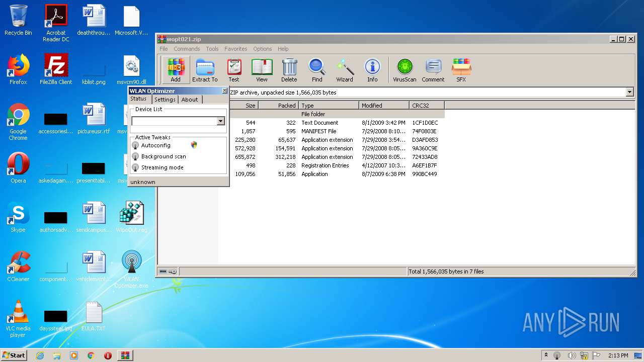Switch to the Settings tab in WLAN Optimizer
Image resolution: width=644 pixels, height=362 pixels.
pyautogui.click(x=165, y=100)
